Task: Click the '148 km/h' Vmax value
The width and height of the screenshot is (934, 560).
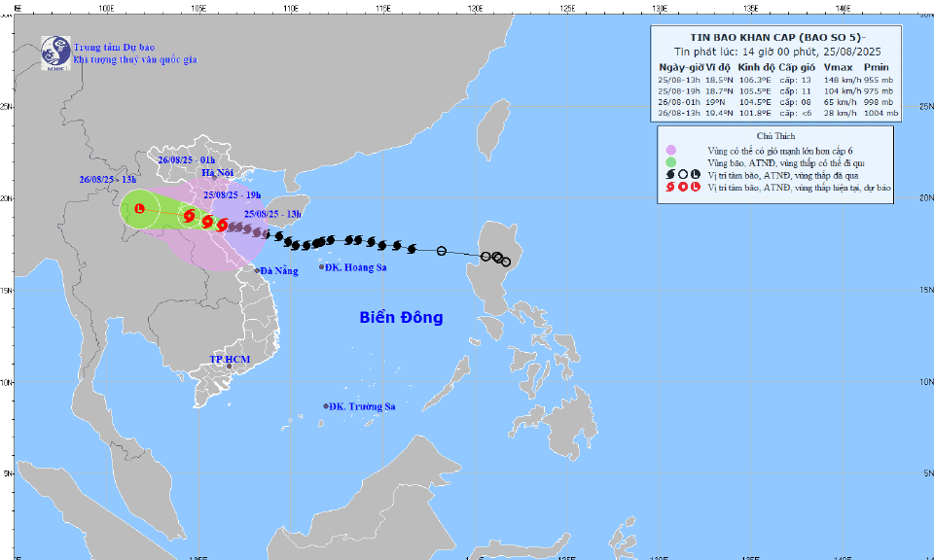Action: pos(843,80)
